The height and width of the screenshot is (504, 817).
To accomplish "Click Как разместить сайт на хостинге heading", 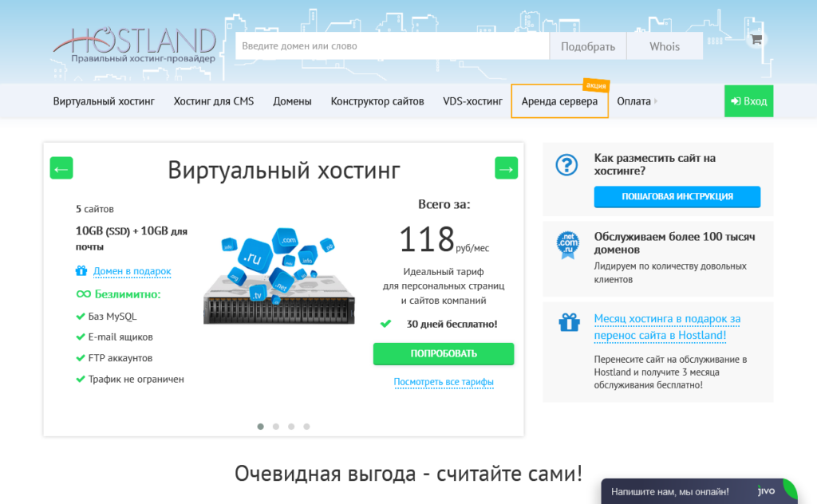I will pyautogui.click(x=654, y=164).
